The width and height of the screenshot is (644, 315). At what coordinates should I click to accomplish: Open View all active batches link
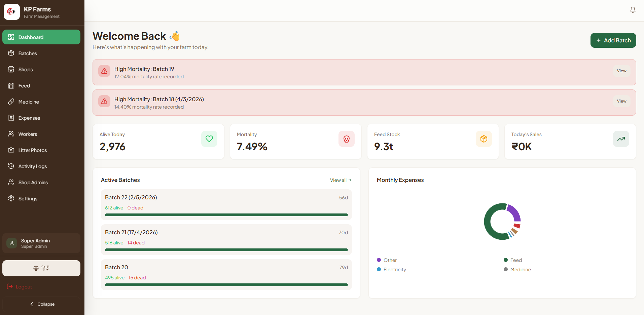click(x=341, y=180)
